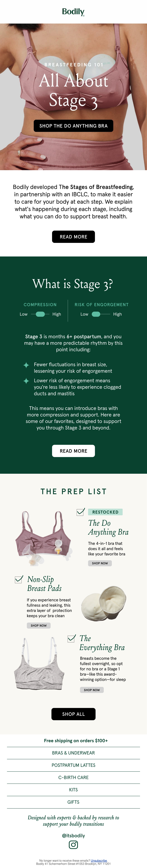Click Shop Now under The Do Anything Bra
Viewport: 147px width, 868px height.
tap(100, 563)
